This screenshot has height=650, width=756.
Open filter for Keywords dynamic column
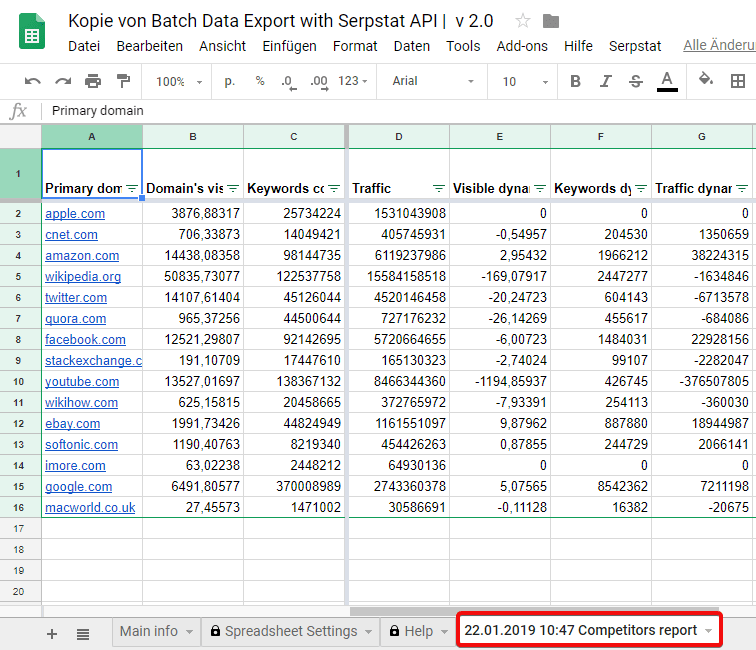coord(641,189)
